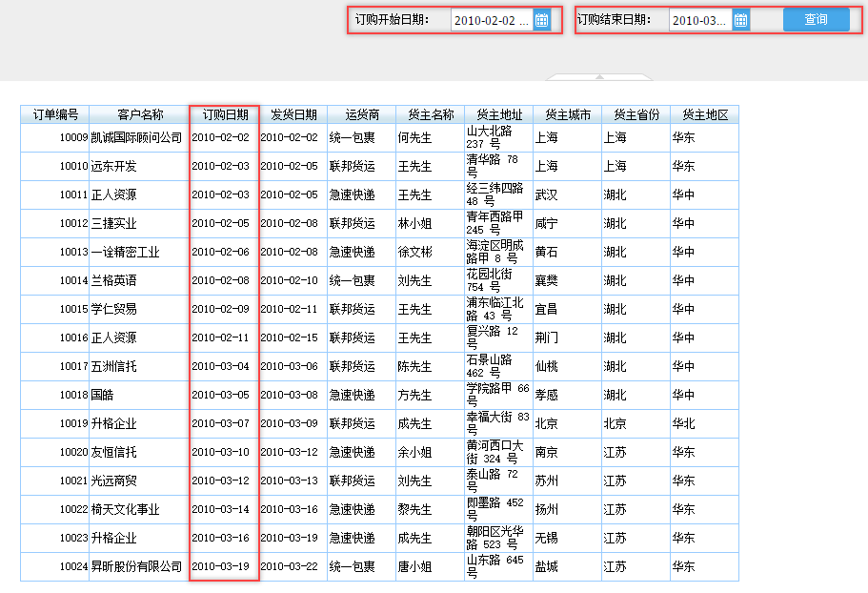
Task: Select customer 光远商贸 cell
Action: [139, 481]
